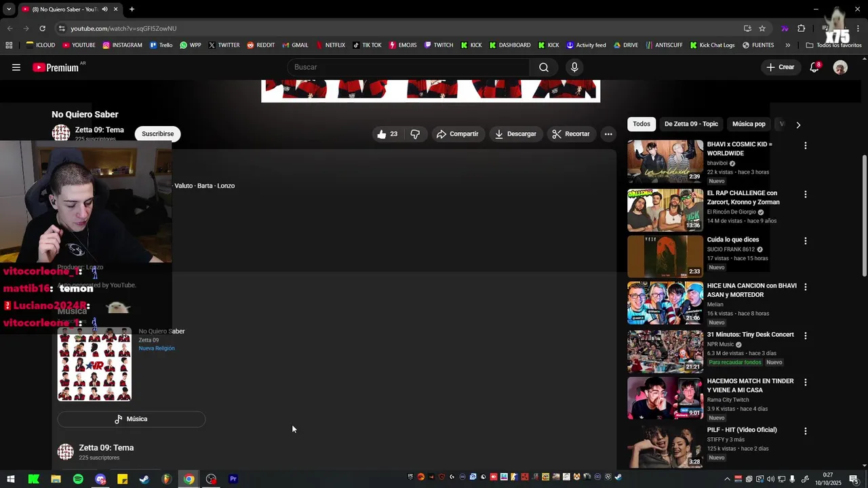Start voice search with the microphone
The image size is (868, 488).
coord(574,67)
